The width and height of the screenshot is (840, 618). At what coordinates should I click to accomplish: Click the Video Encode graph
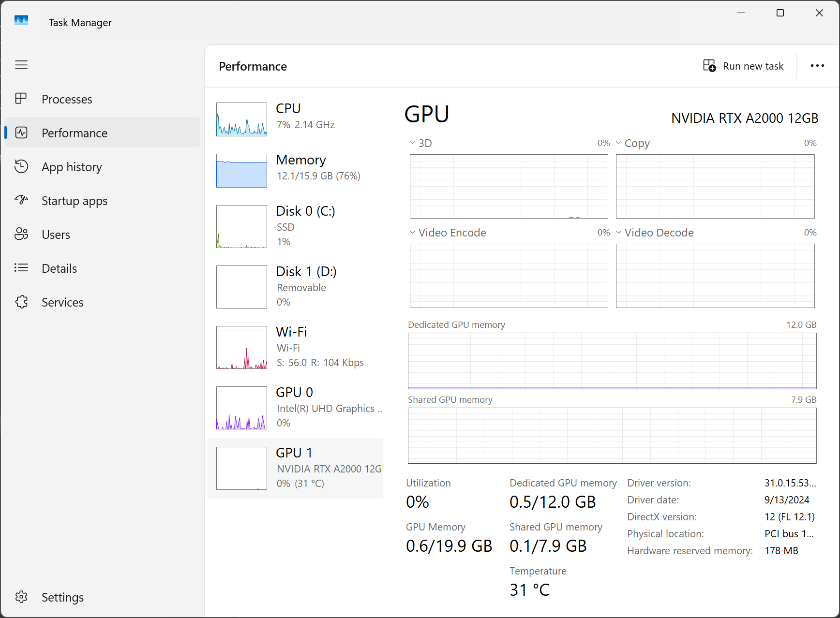coord(509,276)
